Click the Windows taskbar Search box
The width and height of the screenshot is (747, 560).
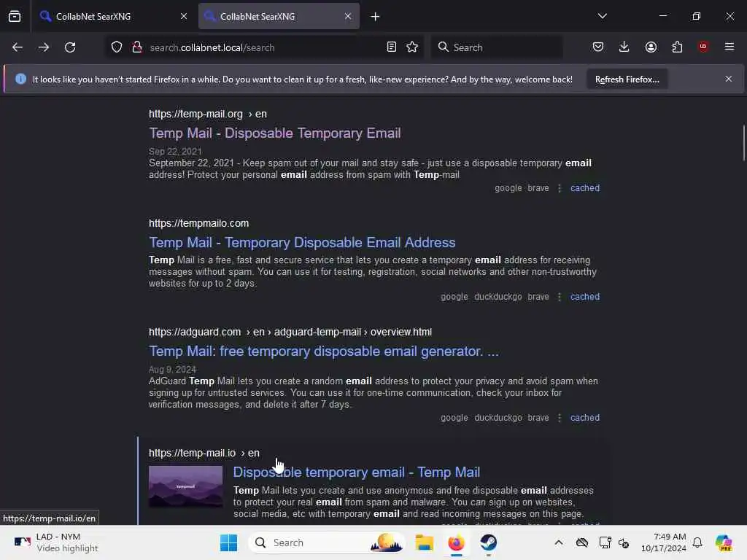tap(327, 542)
